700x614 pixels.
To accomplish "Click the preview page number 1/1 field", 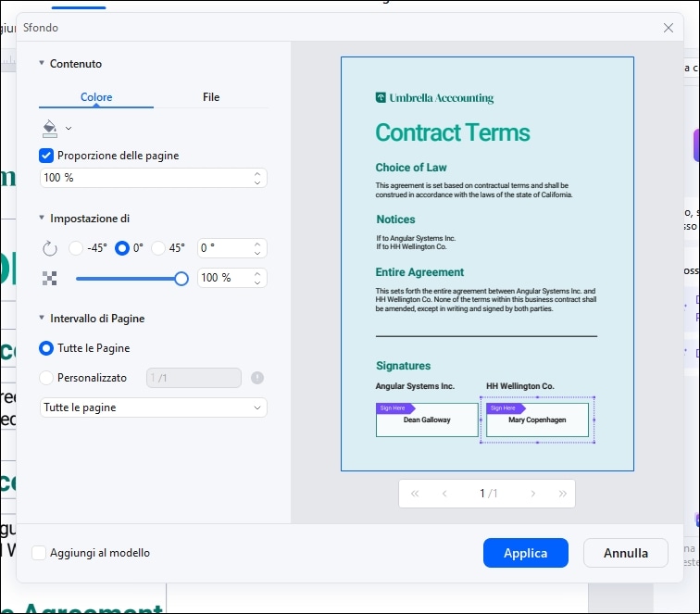I will tap(488, 494).
